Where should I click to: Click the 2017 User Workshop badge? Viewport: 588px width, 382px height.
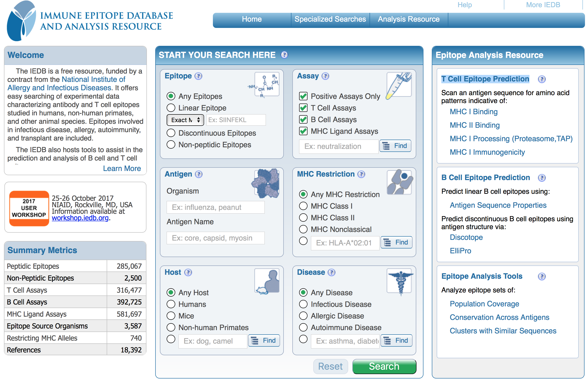coord(29,208)
